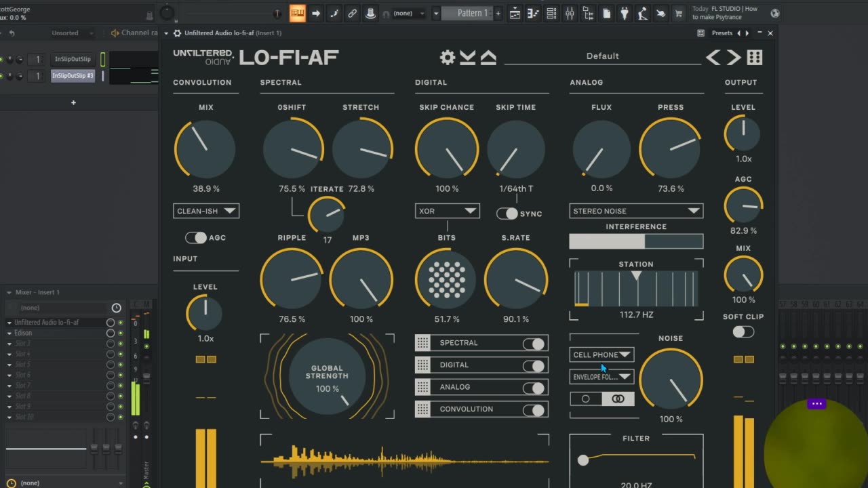
Task: Click the Spectral module reorder grip icon
Action: [x=422, y=343]
